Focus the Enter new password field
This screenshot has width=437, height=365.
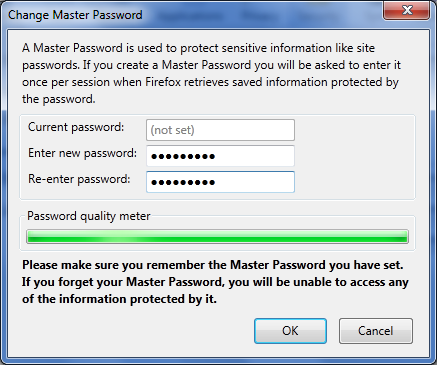click(x=220, y=156)
